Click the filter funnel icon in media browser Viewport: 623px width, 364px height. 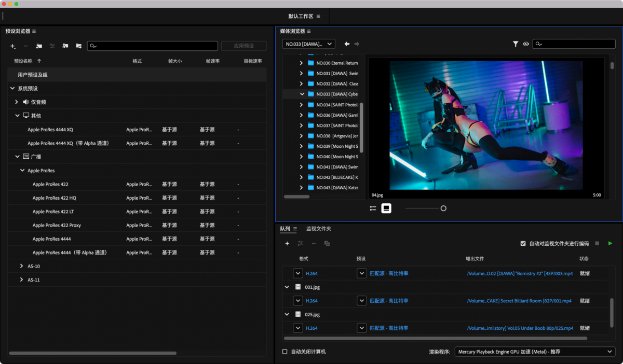pyautogui.click(x=516, y=44)
